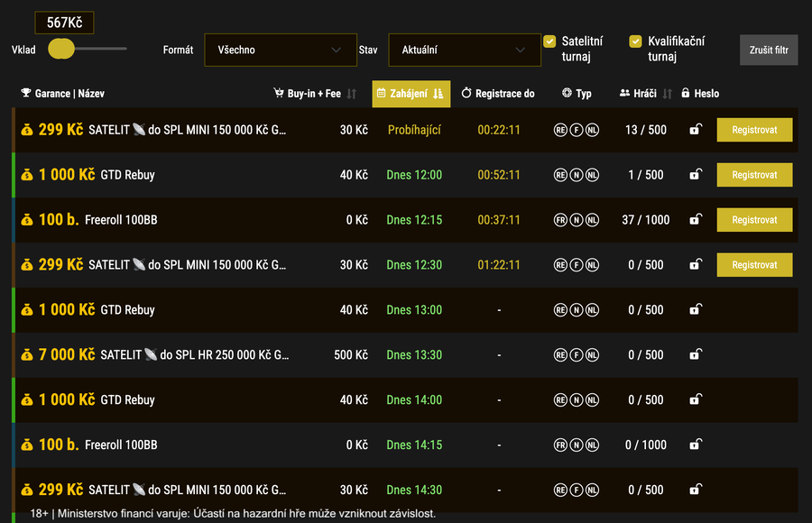Register for the 12:30 SPL MINI satellite
Screen dimensions: 812x523
click(754, 265)
